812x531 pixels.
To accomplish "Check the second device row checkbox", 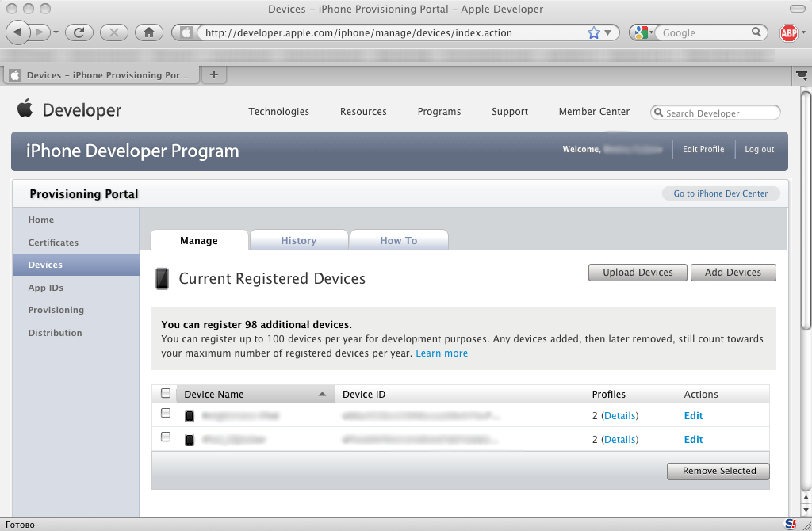I will (166, 437).
